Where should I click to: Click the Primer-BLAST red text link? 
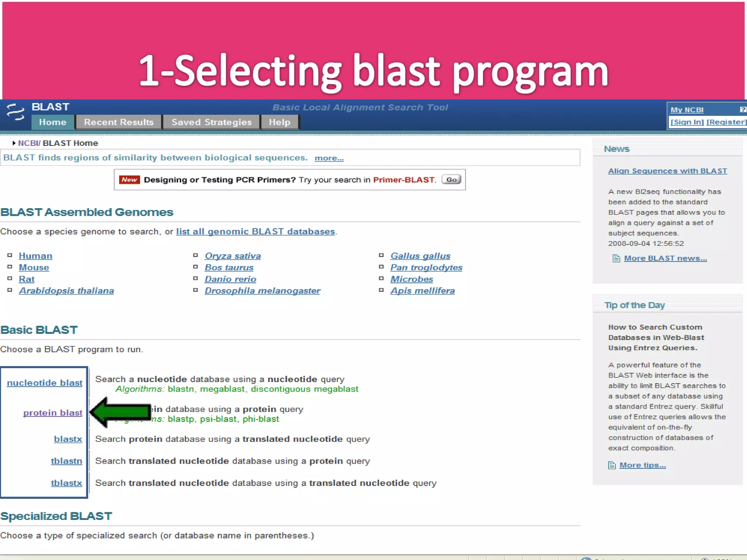tap(404, 180)
